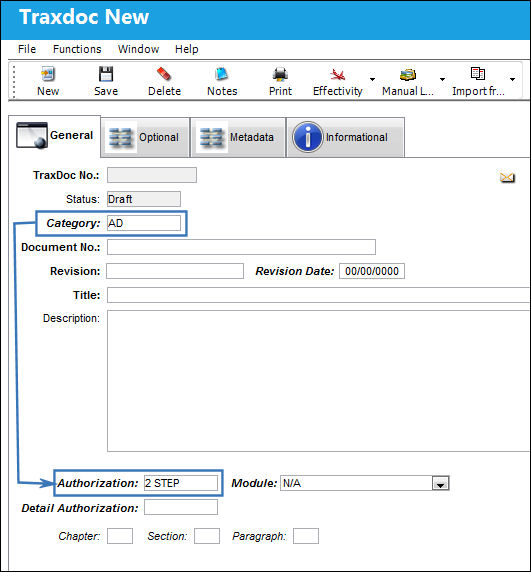Click the Delete eraser icon
This screenshot has height=572, width=531.
click(x=164, y=74)
